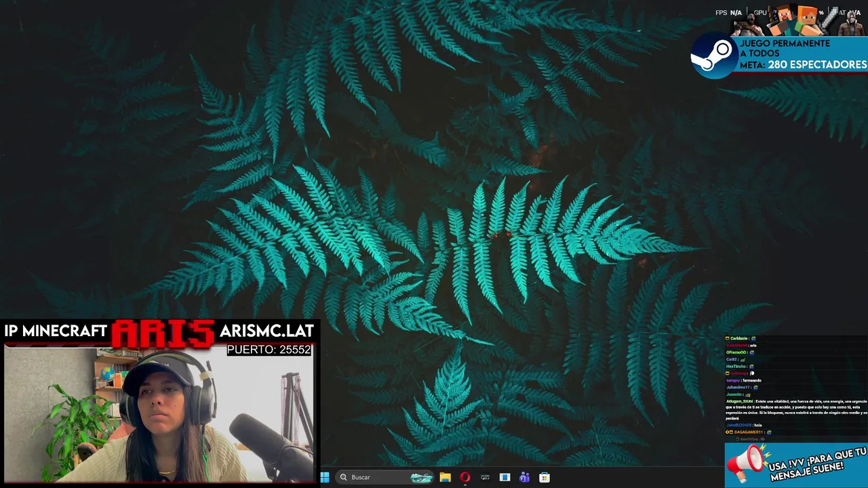Click the 'PUERTO: 25552' label

coord(269,350)
